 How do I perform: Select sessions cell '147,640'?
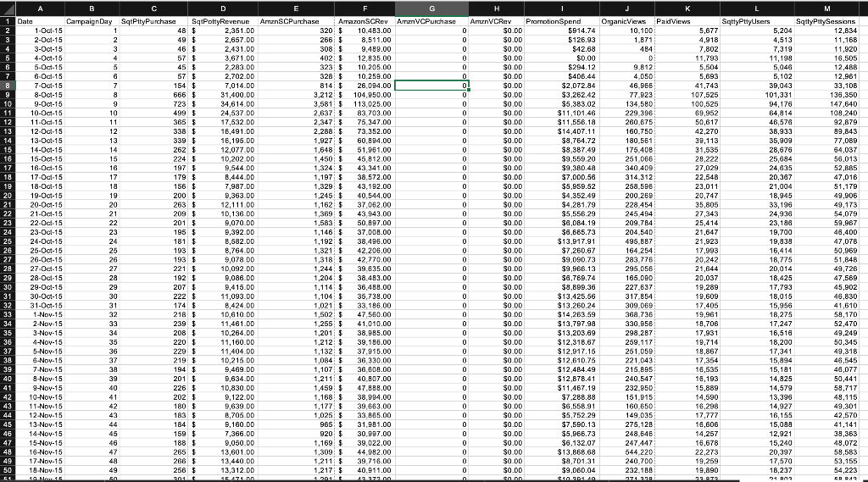click(827, 103)
